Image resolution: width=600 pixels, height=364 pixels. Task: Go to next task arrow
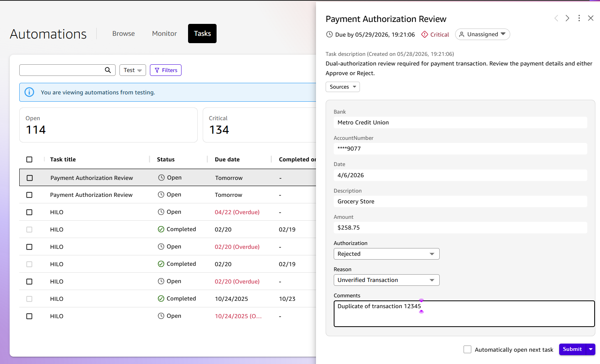(567, 18)
